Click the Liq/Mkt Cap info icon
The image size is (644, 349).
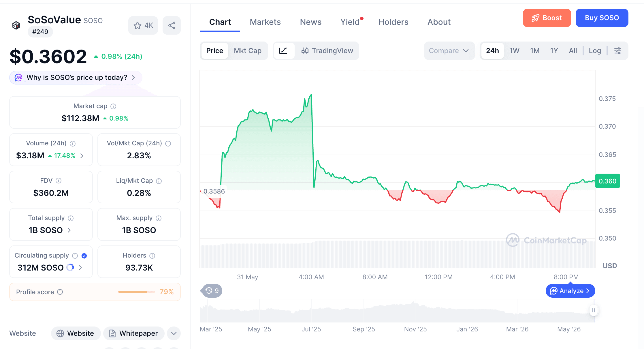coord(159,181)
